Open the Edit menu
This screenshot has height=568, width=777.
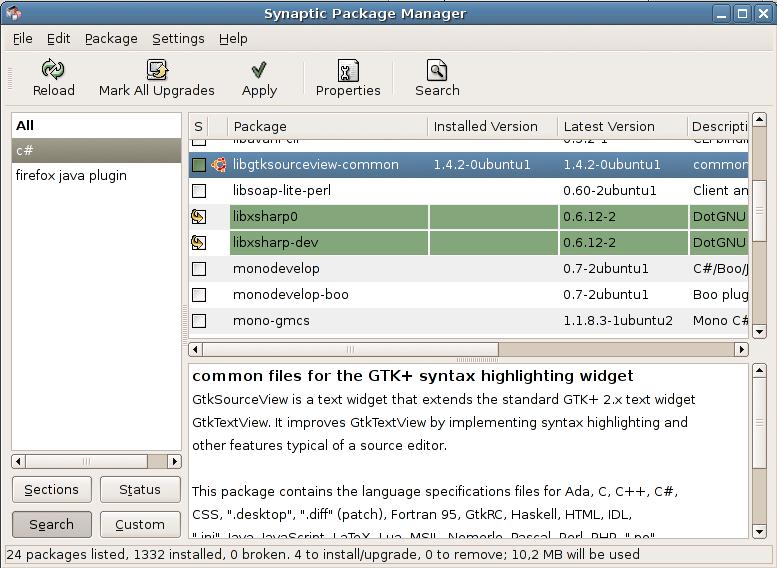58,39
